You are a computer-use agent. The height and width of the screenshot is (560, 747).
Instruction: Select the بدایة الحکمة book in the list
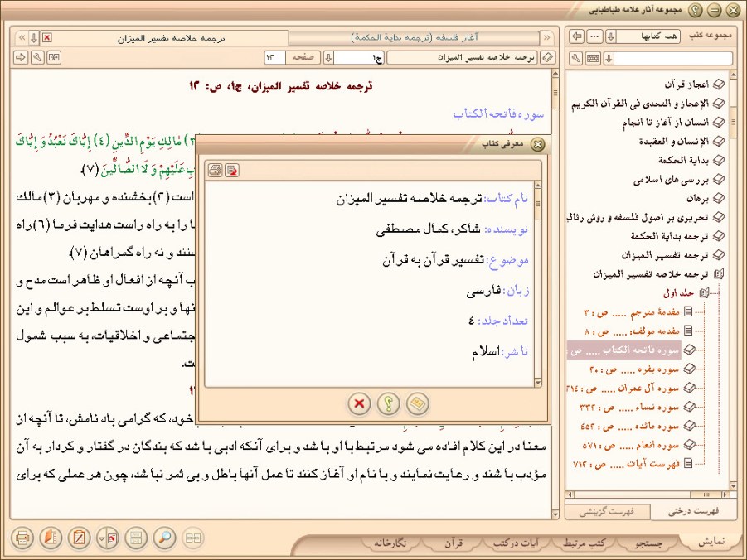click(x=684, y=161)
